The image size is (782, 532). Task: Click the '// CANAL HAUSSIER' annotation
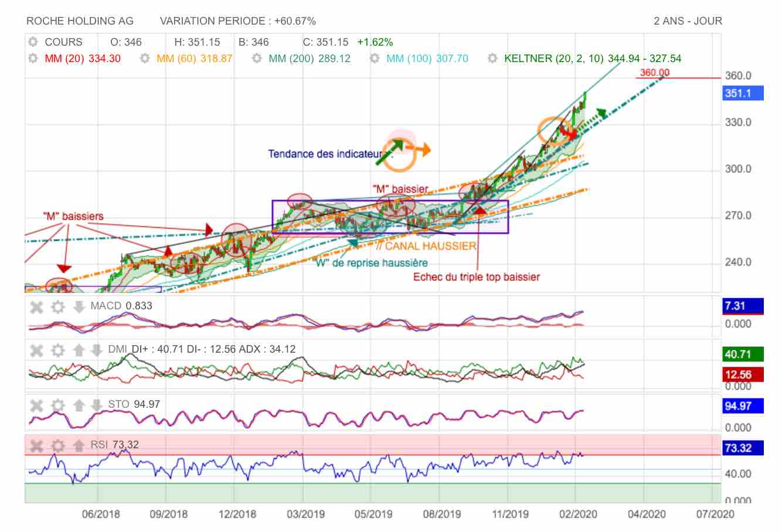pyautogui.click(x=426, y=246)
